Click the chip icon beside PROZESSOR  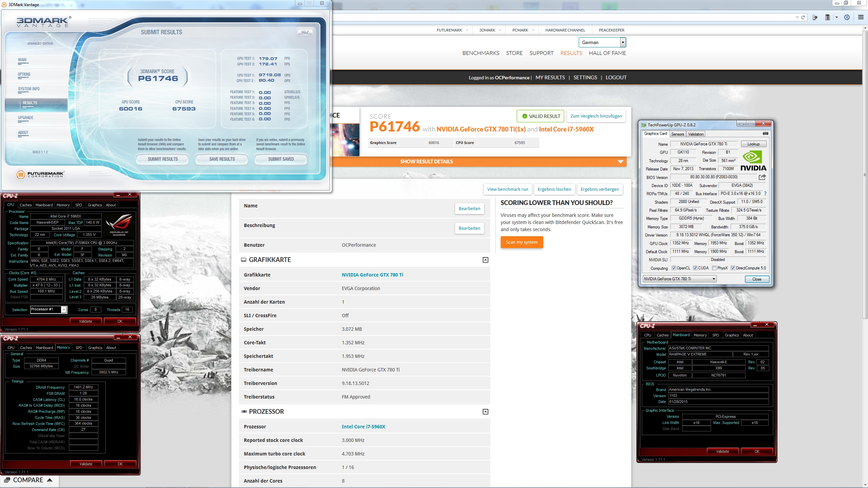pyautogui.click(x=244, y=412)
